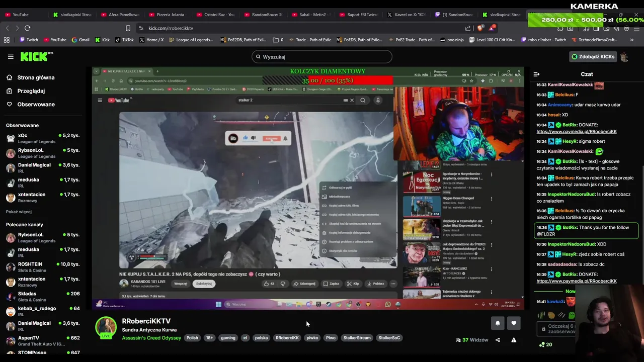Click the 37 Widzów viewer count

[x=472, y=340]
